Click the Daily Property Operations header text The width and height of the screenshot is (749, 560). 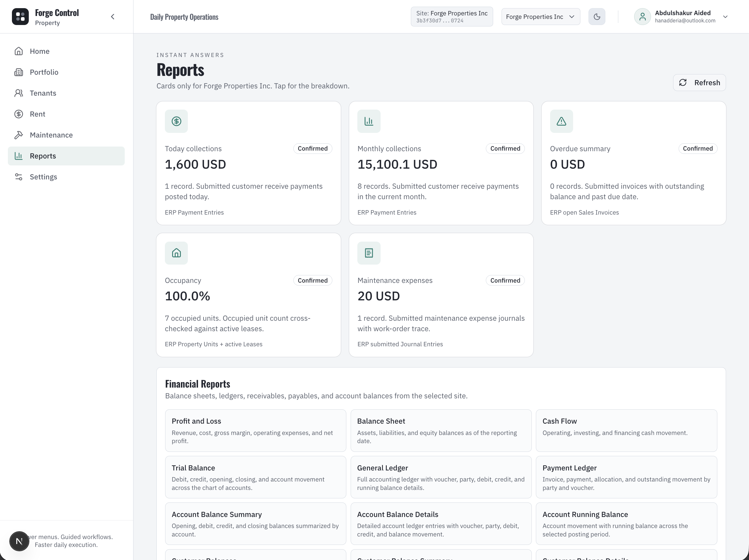click(184, 17)
